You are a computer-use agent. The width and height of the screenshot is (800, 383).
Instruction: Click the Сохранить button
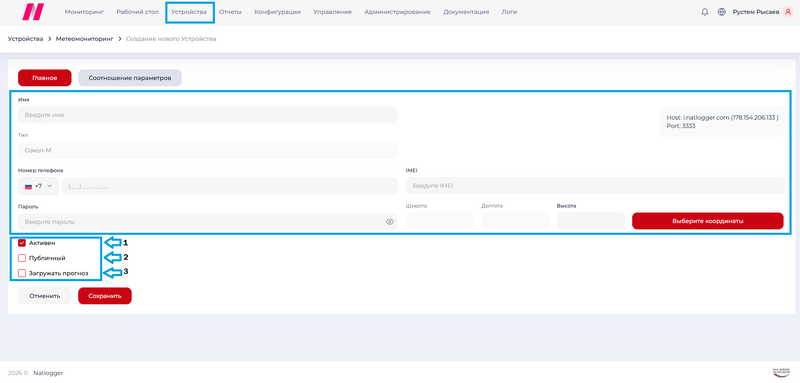(x=105, y=296)
